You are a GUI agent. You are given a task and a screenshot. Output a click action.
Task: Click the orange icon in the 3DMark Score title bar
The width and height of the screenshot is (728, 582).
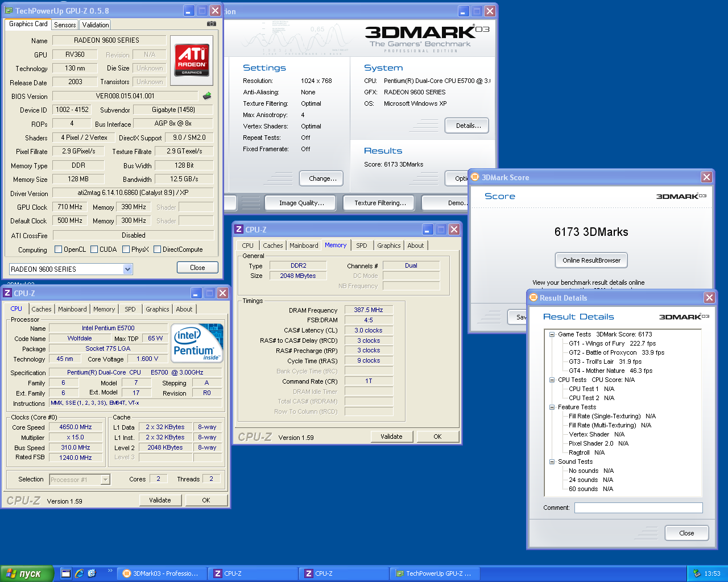pyautogui.click(x=475, y=177)
